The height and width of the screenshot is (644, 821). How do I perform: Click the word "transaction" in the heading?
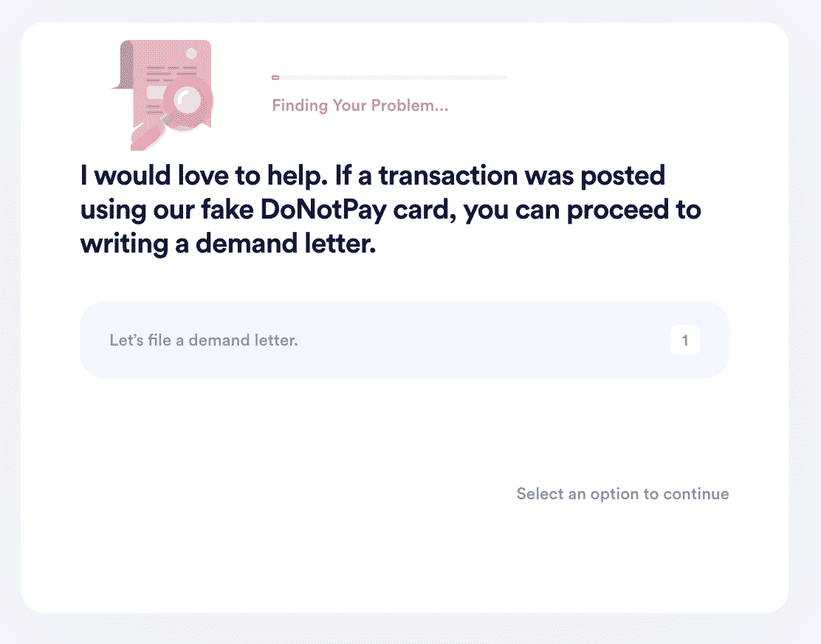(x=448, y=175)
